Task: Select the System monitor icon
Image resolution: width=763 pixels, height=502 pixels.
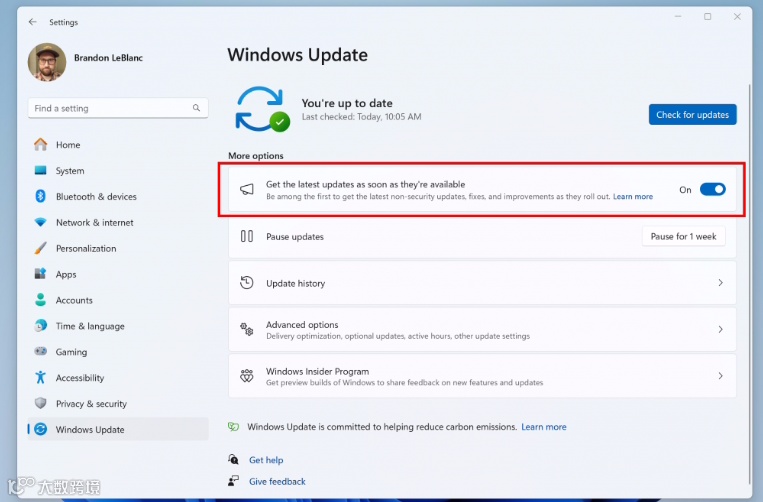Action: (x=40, y=170)
